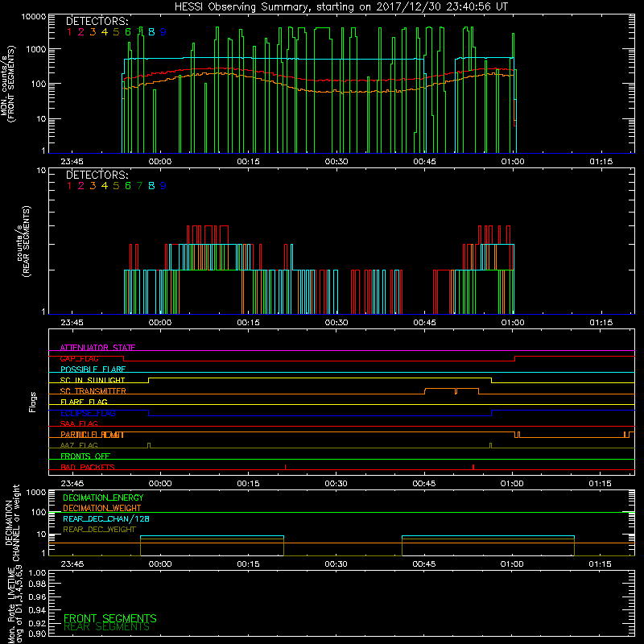Click the SC_TRANSMITTER flag label

point(93,391)
